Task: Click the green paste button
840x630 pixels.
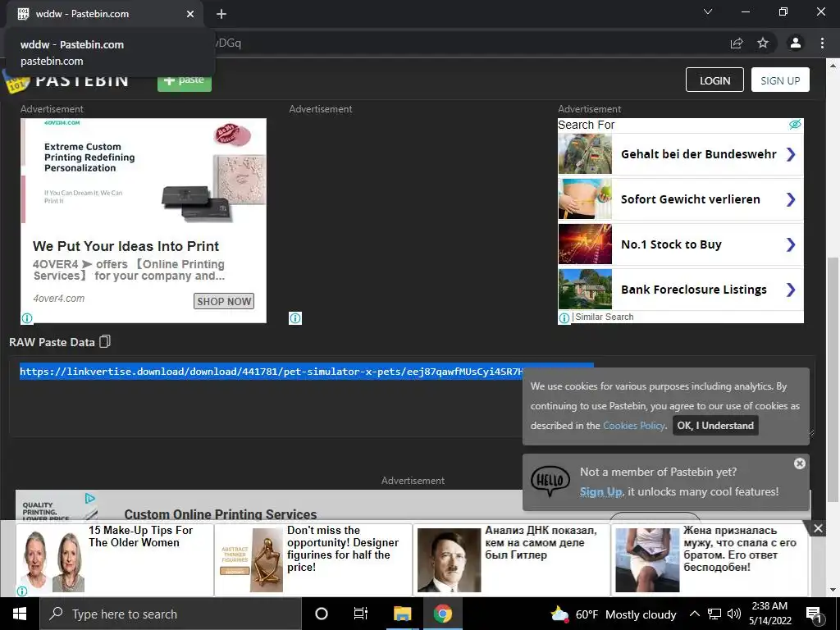Action: (185, 80)
